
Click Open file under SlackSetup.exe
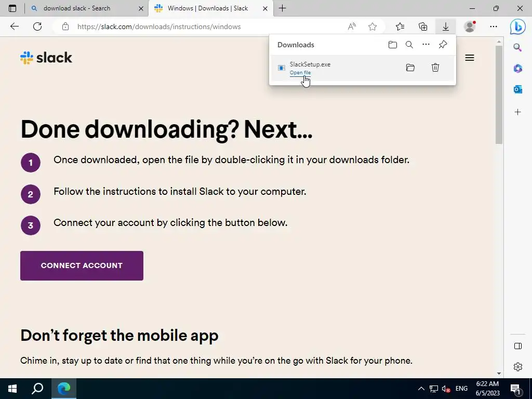coord(300,73)
